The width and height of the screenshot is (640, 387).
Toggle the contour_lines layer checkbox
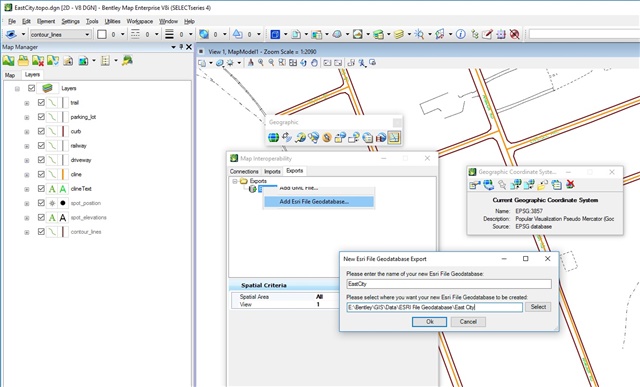[41, 231]
